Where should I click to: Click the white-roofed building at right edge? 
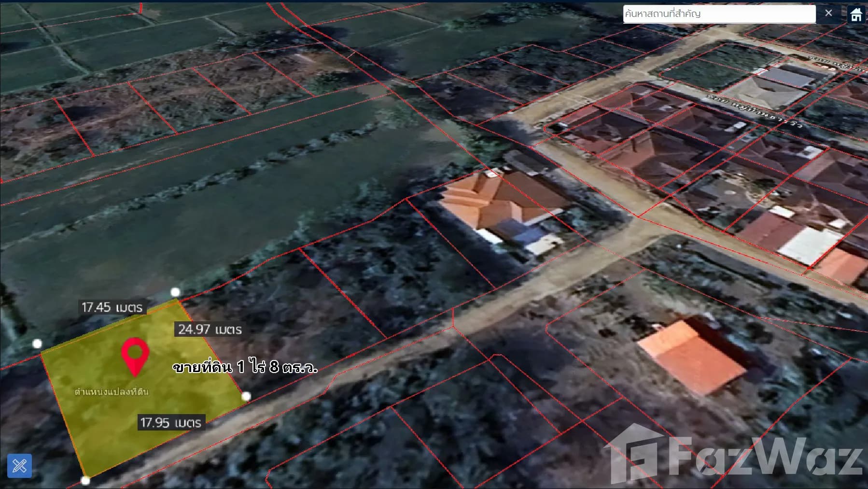click(x=809, y=245)
